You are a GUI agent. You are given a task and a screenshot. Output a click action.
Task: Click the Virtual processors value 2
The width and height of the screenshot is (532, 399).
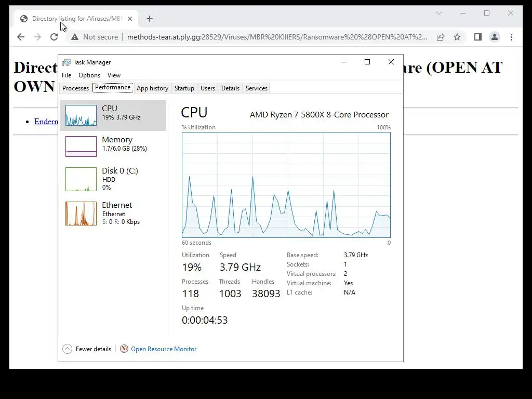pos(345,274)
